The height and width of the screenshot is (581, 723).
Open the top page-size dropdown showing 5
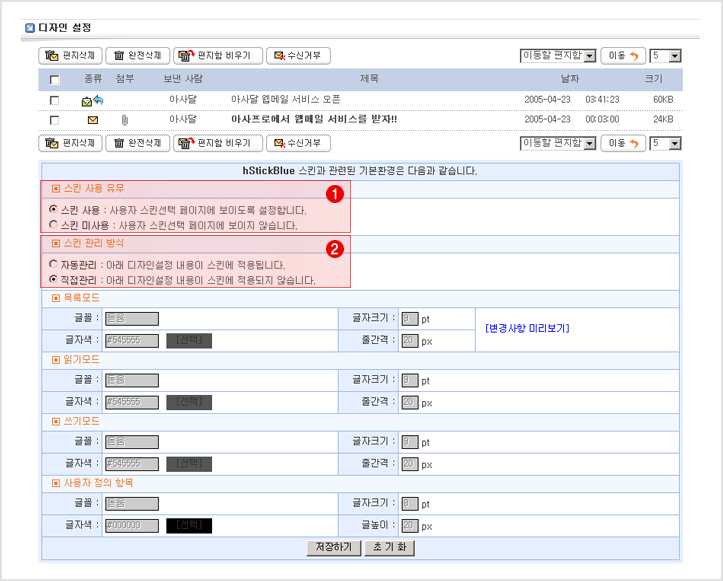tap(665, 56)
